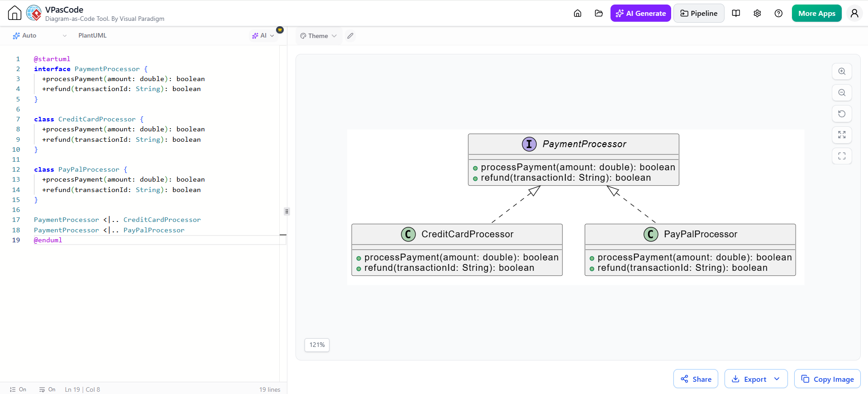Viewport: 868px width, 394px height.
Task: Open the Pipeline menu item
Action: pyautogui.click(x=699, y=13)
